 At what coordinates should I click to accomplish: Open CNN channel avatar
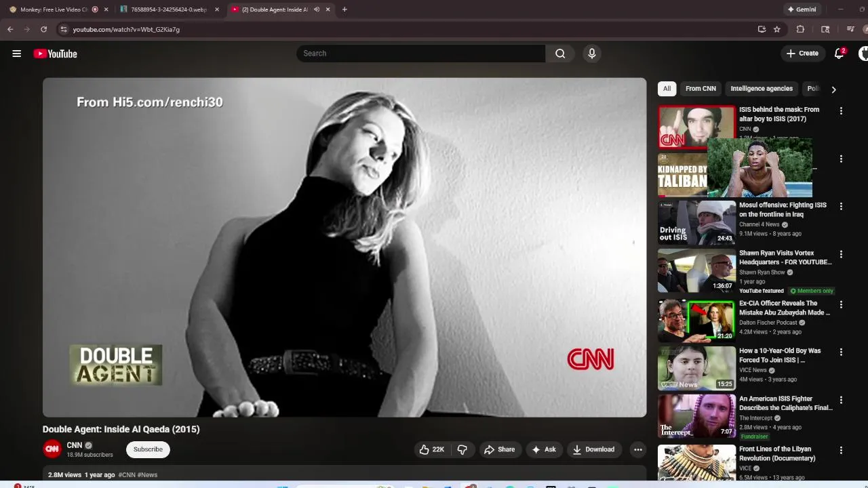coord(52,449)
